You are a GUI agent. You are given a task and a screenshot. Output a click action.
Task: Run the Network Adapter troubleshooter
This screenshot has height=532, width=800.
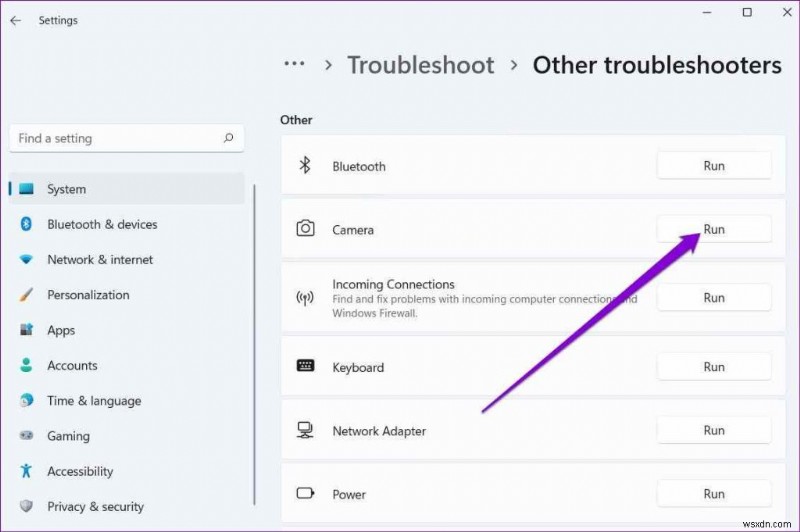pyautogui.click(x=714, y=430)
